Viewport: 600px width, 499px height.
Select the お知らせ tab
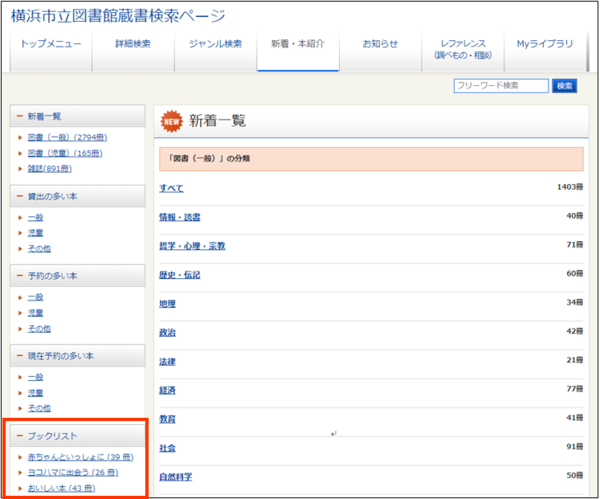point(380,44)
